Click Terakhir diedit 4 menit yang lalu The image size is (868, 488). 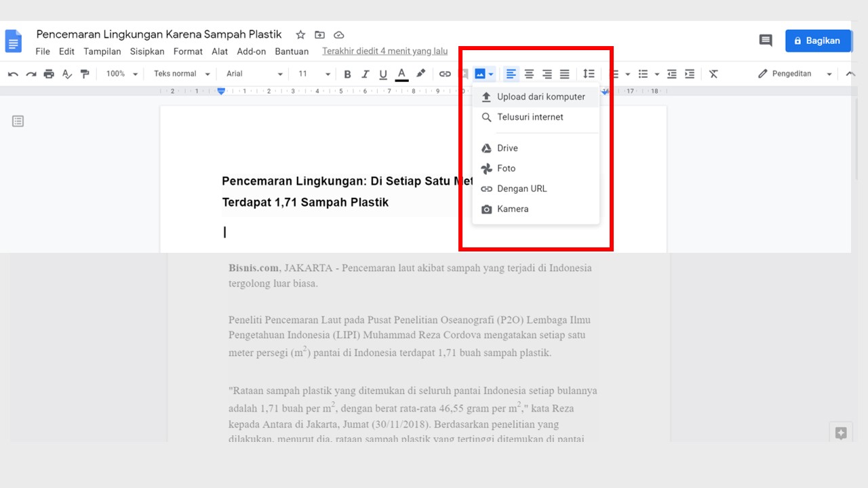pyautogui.click(x=385, y=52)
